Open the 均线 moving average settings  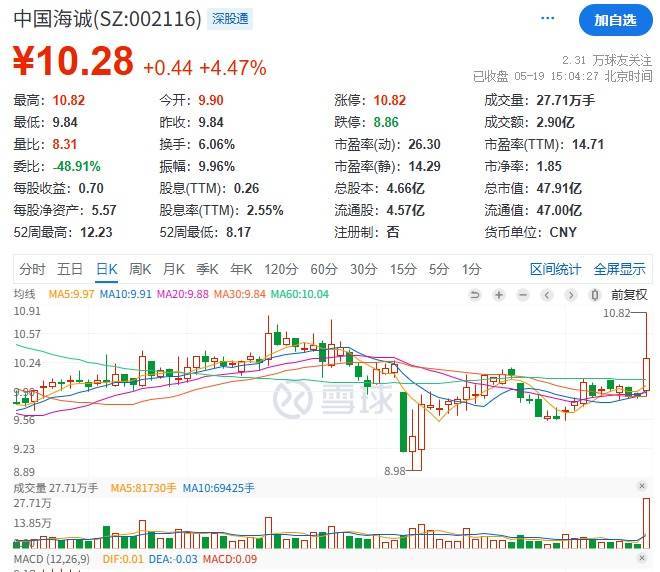click(x=24, y=294)
